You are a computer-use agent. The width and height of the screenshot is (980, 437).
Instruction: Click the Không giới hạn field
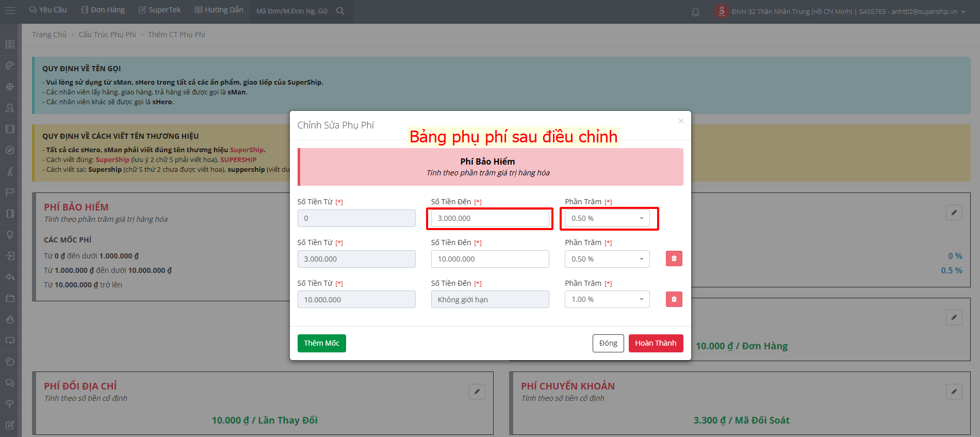(490, 299)
